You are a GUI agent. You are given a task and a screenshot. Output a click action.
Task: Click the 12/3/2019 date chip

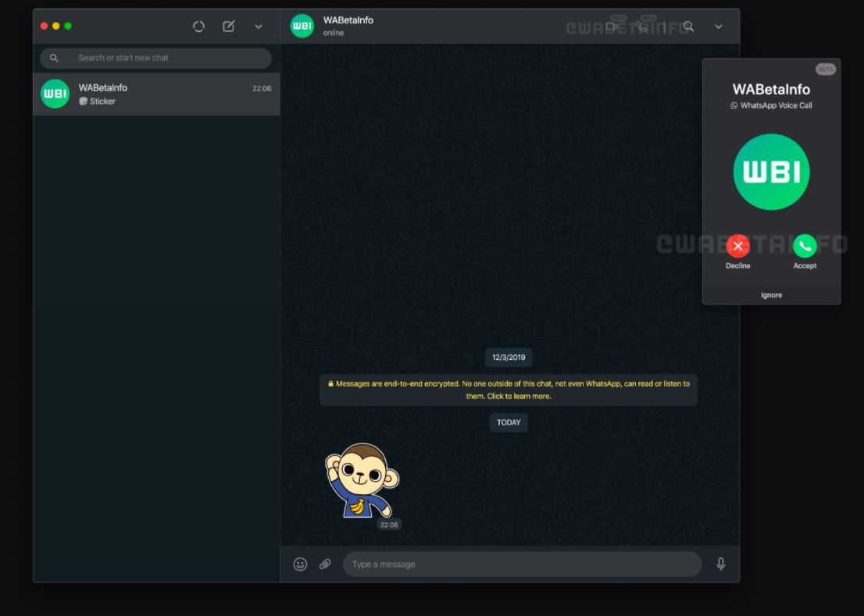(x=509, y=358)
